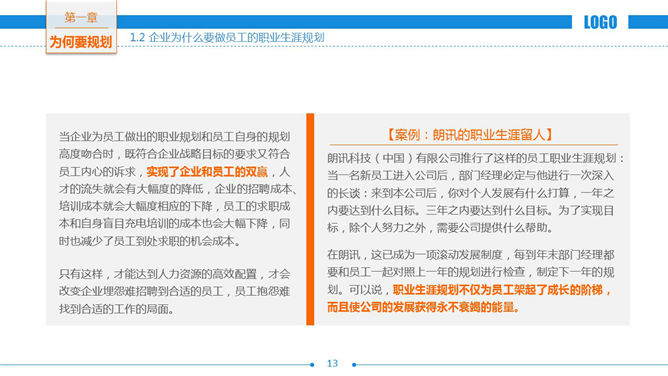Click the paragraph beginning 在朗讯，这已成为
The image size is (668, 376).
pos(471,281)
